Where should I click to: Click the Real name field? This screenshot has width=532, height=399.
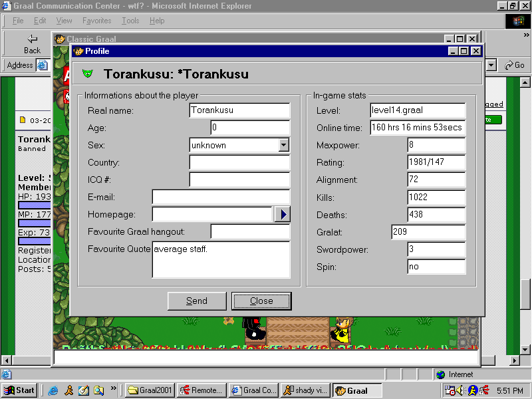[x=239, y=110]
